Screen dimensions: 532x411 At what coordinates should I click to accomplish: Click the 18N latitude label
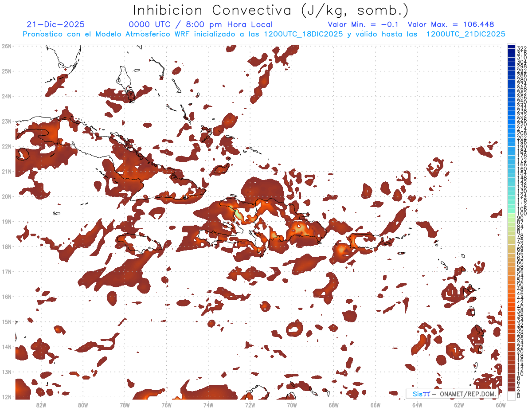6,247
